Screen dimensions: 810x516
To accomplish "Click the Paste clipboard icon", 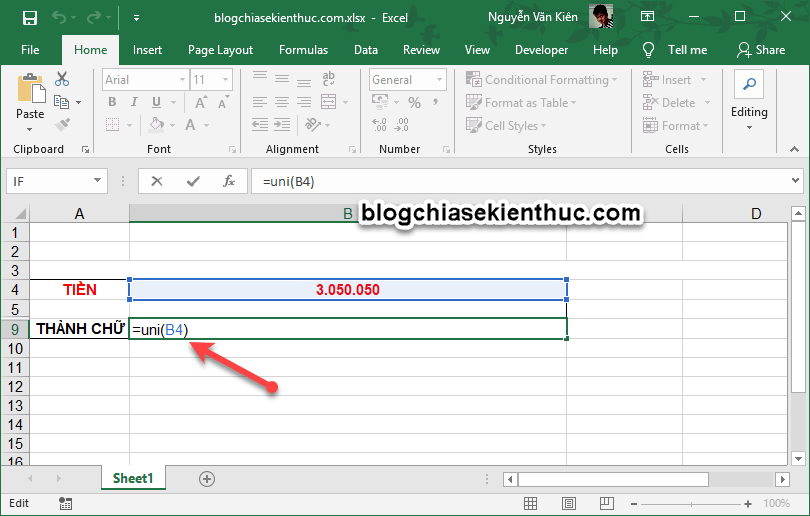I will tap(30, 89).
